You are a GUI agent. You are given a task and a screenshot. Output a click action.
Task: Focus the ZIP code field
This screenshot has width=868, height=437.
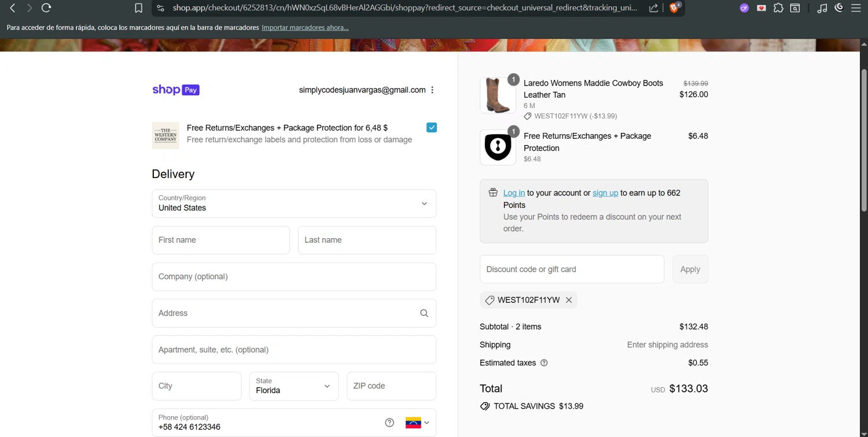click(x=391, y=386)
